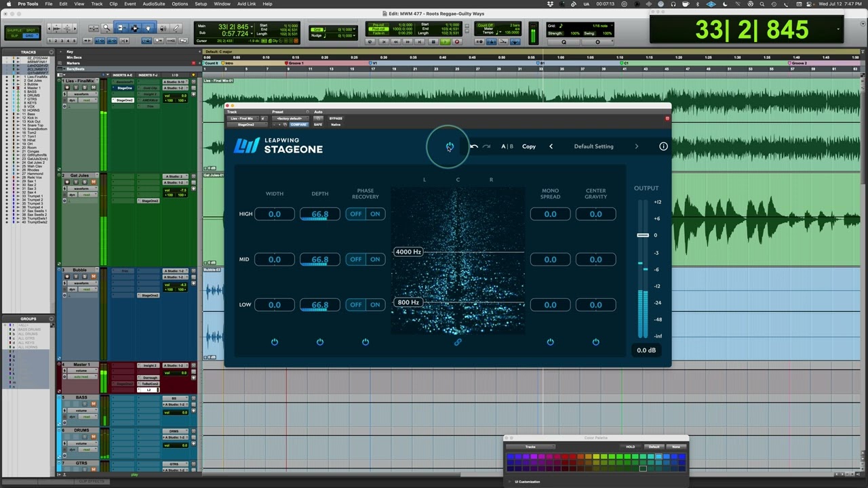Toggle the BYPASS button in plugin header
The image size is (868, 488).
(x=336, y=119)
